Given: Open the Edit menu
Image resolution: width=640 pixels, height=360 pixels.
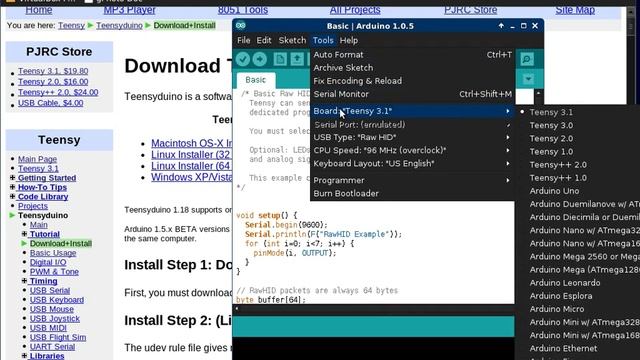Looking at the screenshot, I should (264, 40).
